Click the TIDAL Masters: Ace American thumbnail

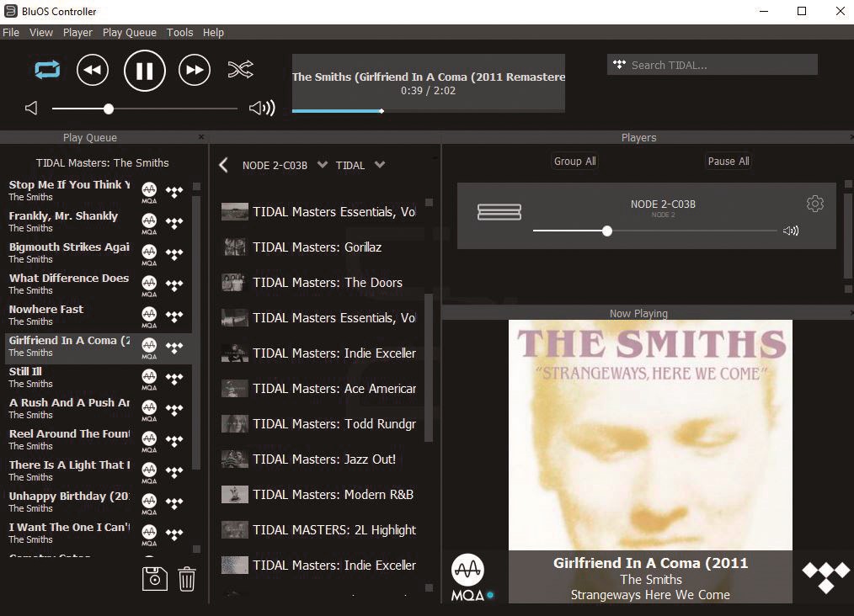click(x=235, y=389)
